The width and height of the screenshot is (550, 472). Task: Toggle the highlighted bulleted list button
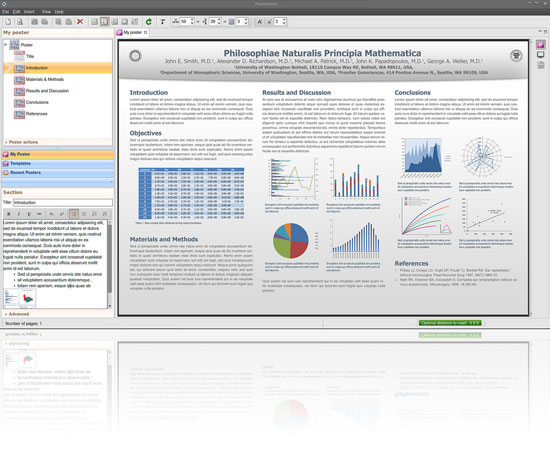coord(74,214)
